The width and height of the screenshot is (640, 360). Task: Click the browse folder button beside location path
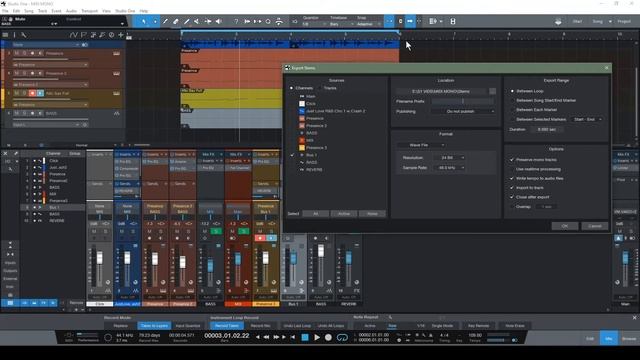(493, 91)
